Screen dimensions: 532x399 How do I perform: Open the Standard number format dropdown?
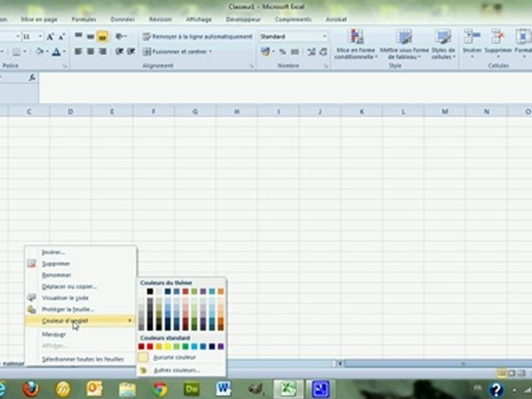pos(324,37)
